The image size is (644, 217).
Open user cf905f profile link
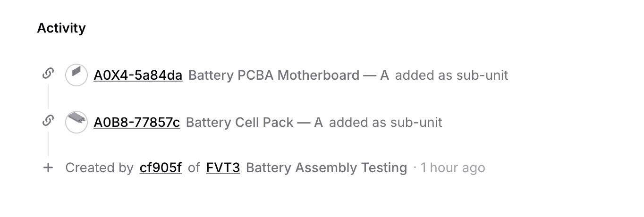[161, 168]
